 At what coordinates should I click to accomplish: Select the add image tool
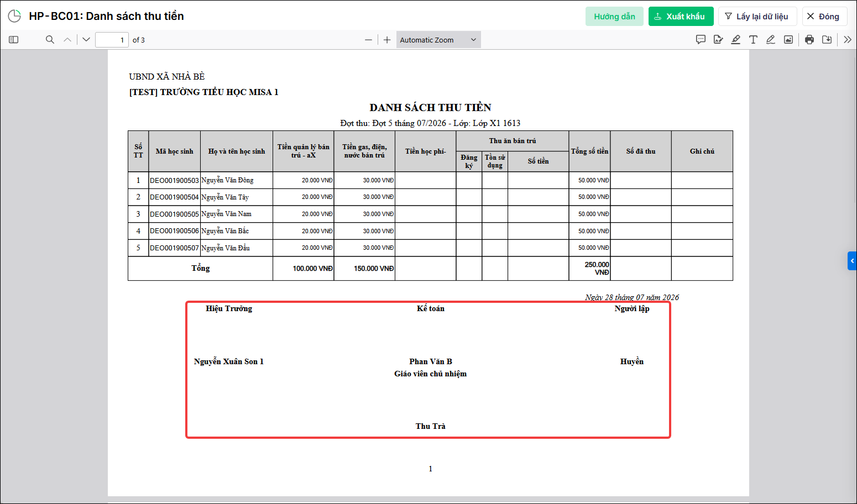[788, 40]
